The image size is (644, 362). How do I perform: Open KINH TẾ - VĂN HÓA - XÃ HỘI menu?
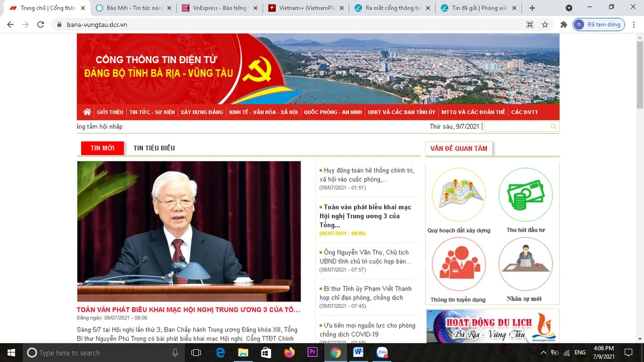coord(263,112)
